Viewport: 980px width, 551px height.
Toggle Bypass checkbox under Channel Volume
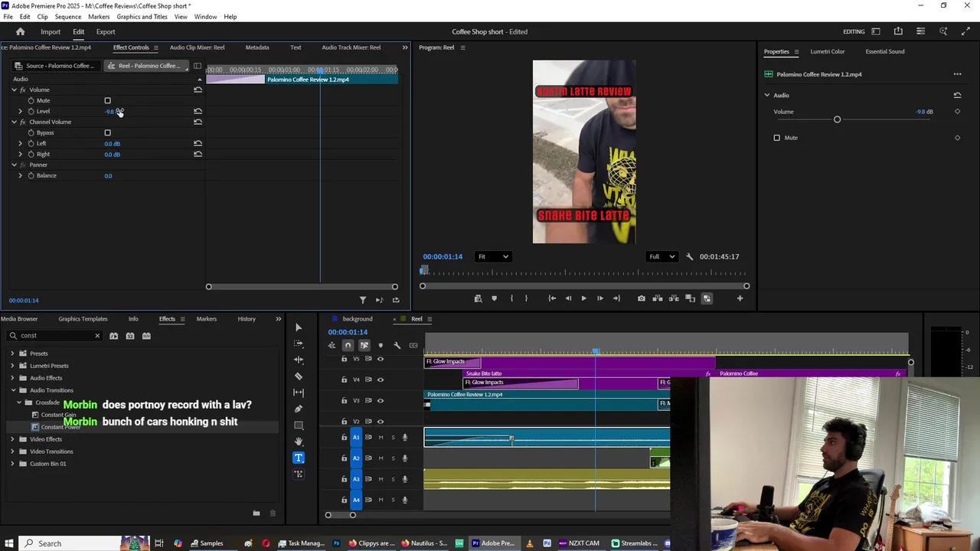click(x=107, y=132)
